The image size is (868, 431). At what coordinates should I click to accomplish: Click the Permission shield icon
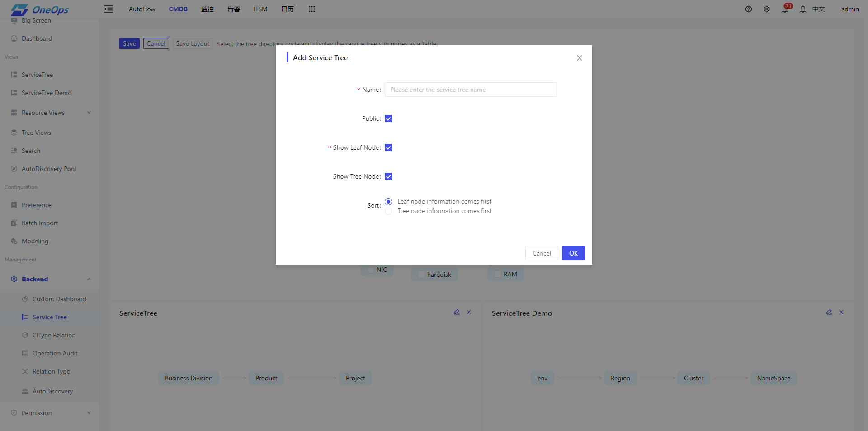[x=14, y=413]
